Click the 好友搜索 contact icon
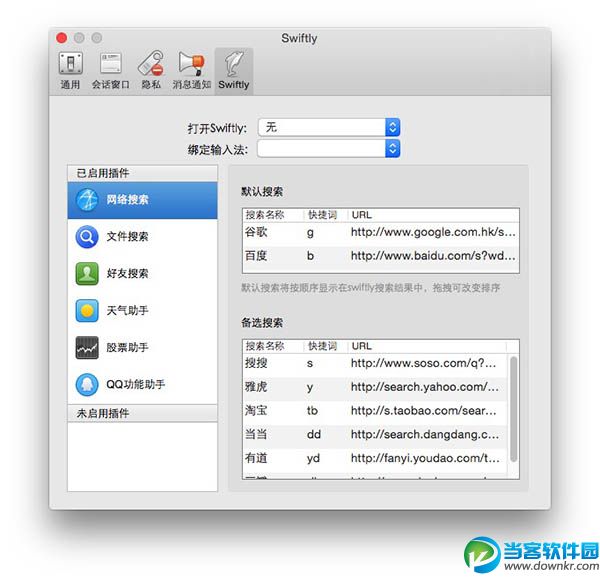Image resolution: width=600 pixels, height=580 pixels. (x=87, y=274)
